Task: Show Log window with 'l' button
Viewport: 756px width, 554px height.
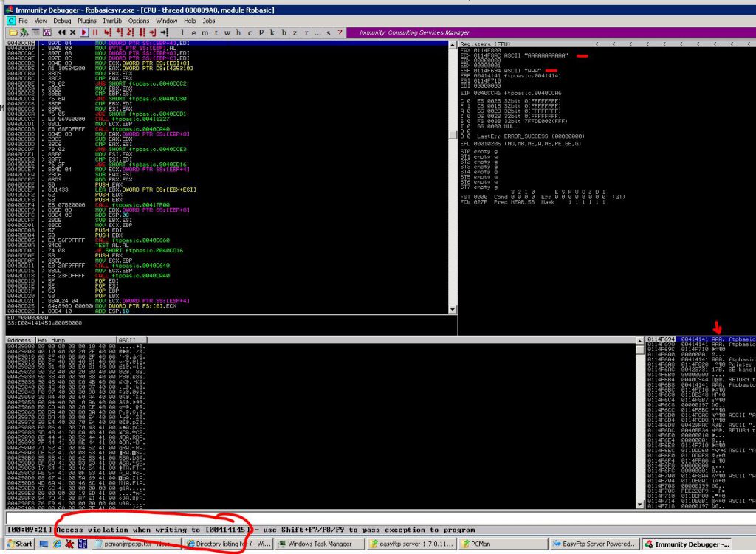Action: tap(182, 32)
